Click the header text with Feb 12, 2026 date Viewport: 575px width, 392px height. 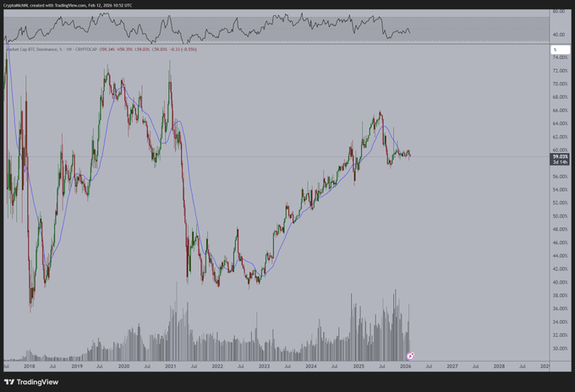point(68,5)
